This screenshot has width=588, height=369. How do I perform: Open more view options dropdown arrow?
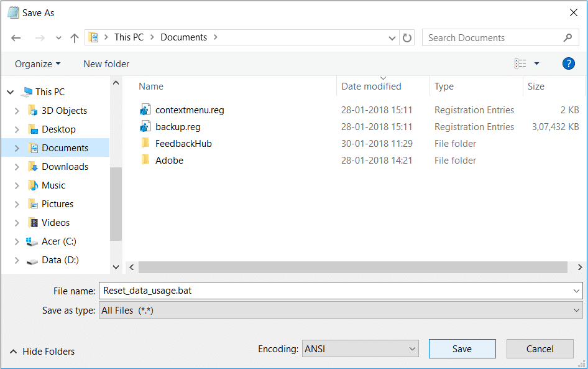tap(536, 63)
